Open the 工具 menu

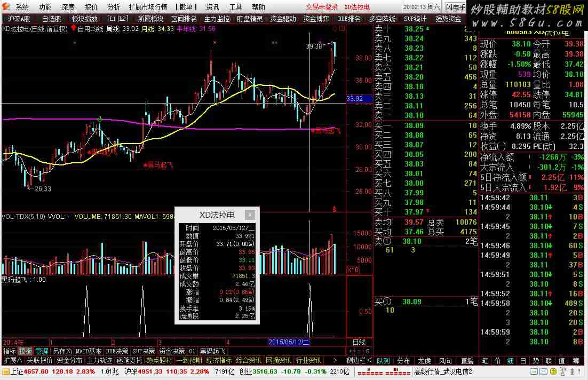tap(235, 7)
